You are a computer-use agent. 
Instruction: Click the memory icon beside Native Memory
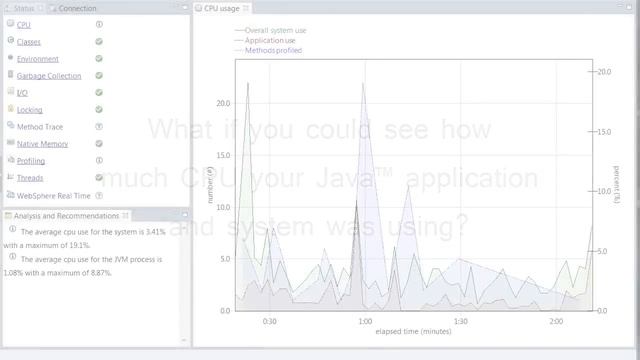coord(11,142)
